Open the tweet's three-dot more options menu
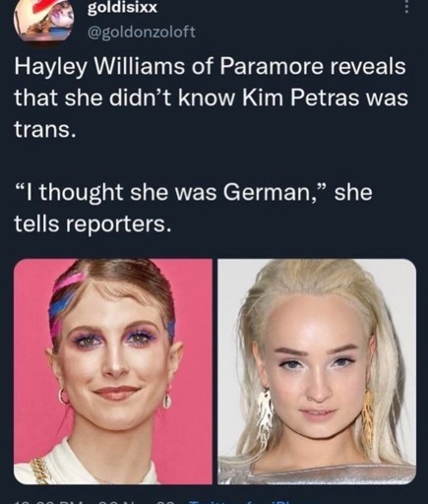The image size is (428, 504). (x=406, y=6)
